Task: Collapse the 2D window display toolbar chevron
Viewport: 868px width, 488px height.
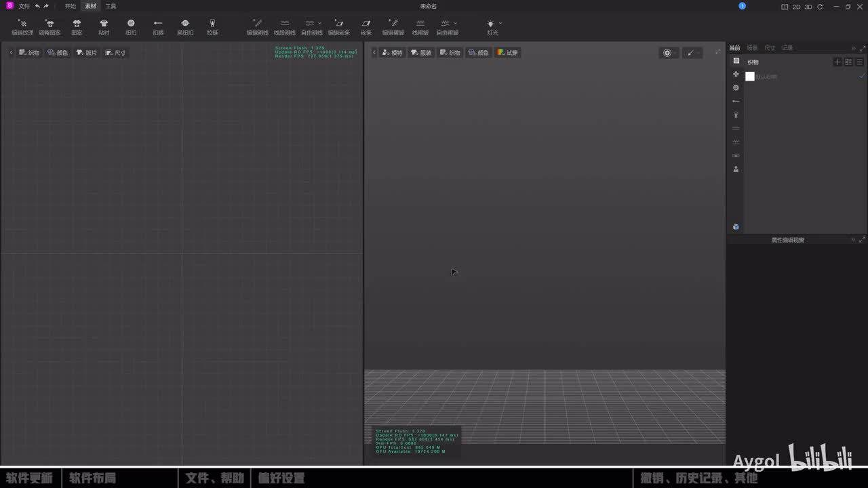Action: [x=11, y=52]
